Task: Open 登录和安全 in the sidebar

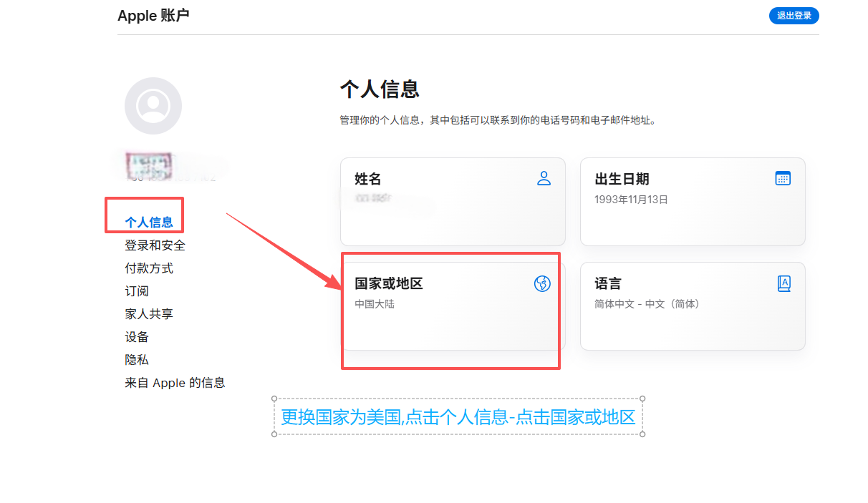Action: [155, 245]
